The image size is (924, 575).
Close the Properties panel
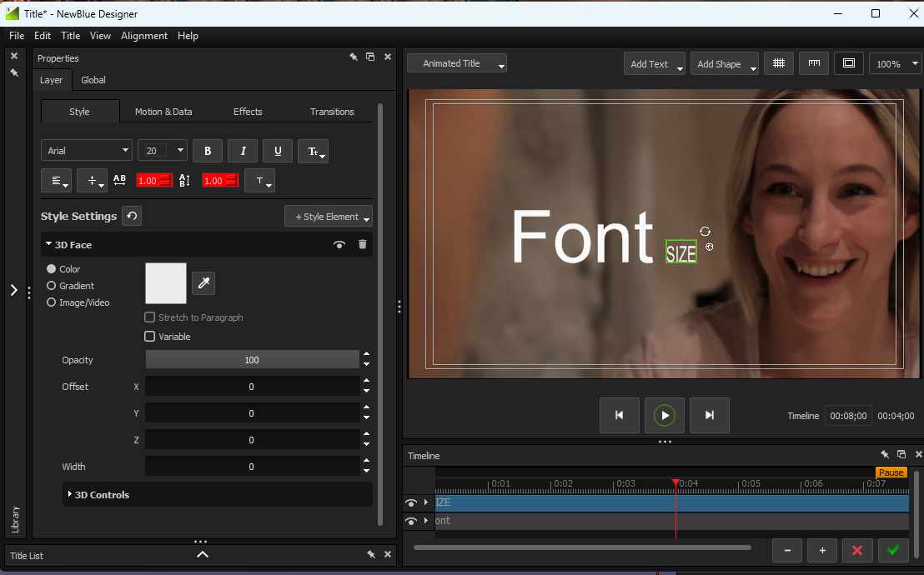(387, 57)
